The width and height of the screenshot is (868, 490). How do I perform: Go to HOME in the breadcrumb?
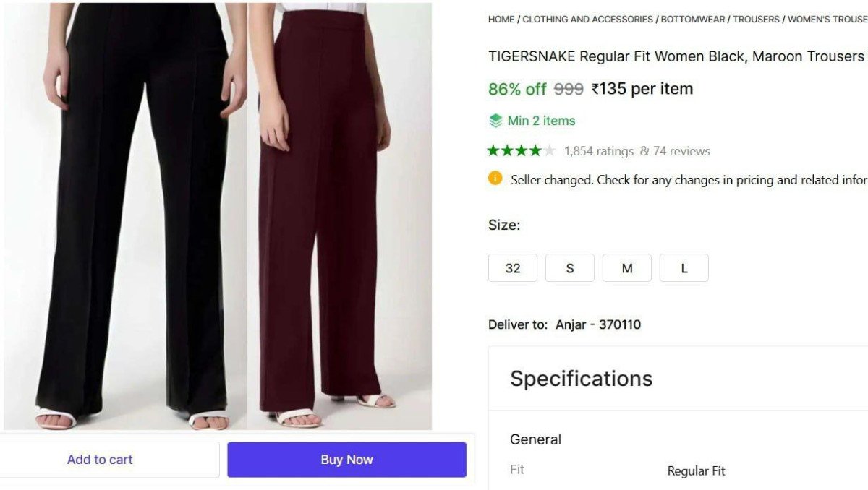501,20
